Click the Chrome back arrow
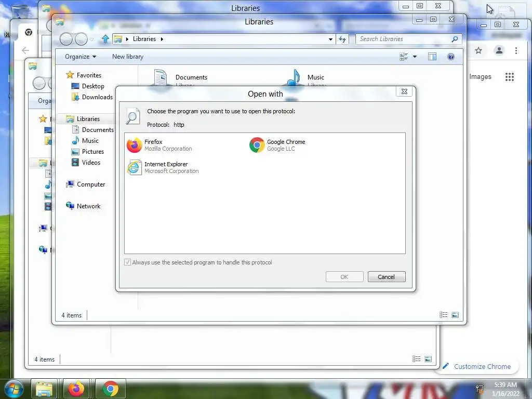The width and height of the screenshot is (532, 399). pyautogui.click(x=25, y=50)
